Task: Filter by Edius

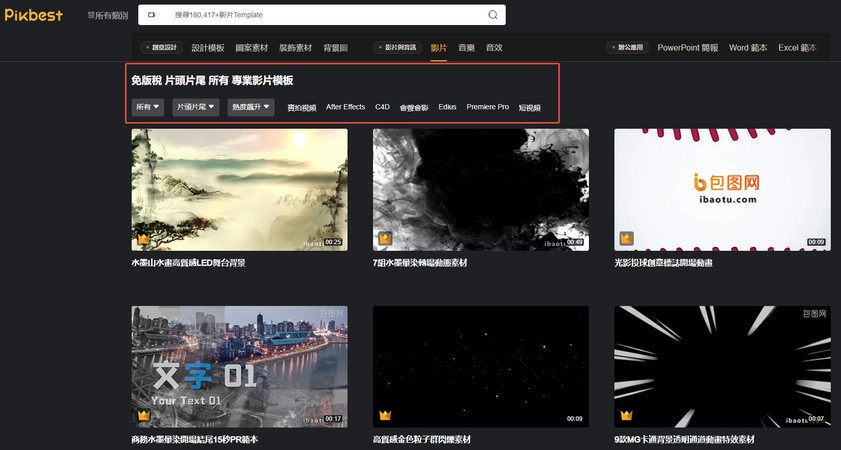Action: 447,107
